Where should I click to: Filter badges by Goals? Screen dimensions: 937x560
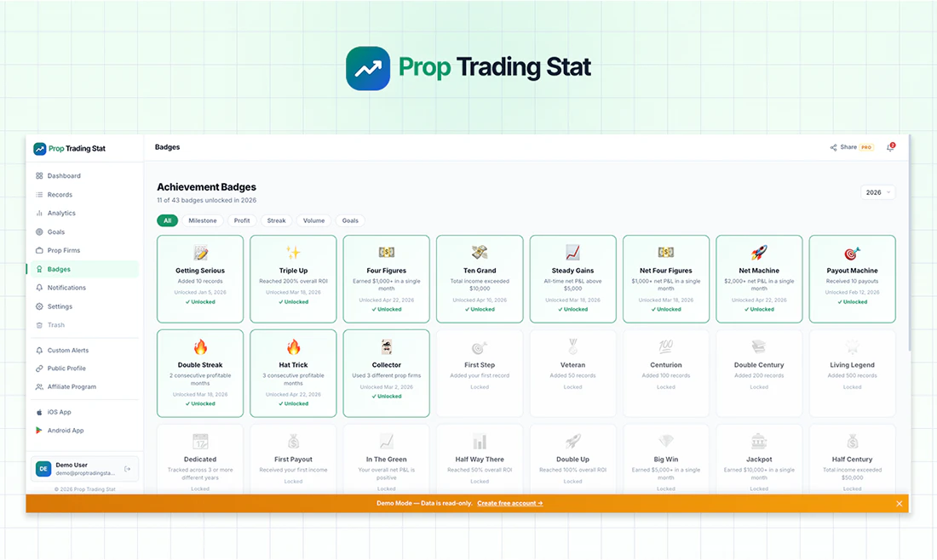[350, 221]
